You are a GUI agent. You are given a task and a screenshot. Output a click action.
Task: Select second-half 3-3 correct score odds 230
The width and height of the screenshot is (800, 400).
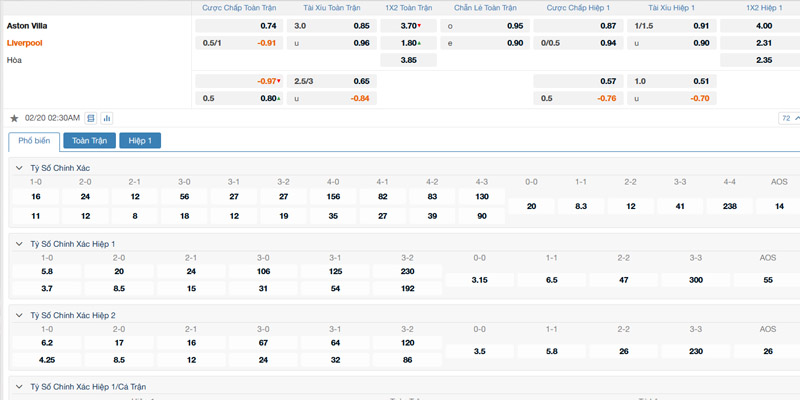point(696,352)
